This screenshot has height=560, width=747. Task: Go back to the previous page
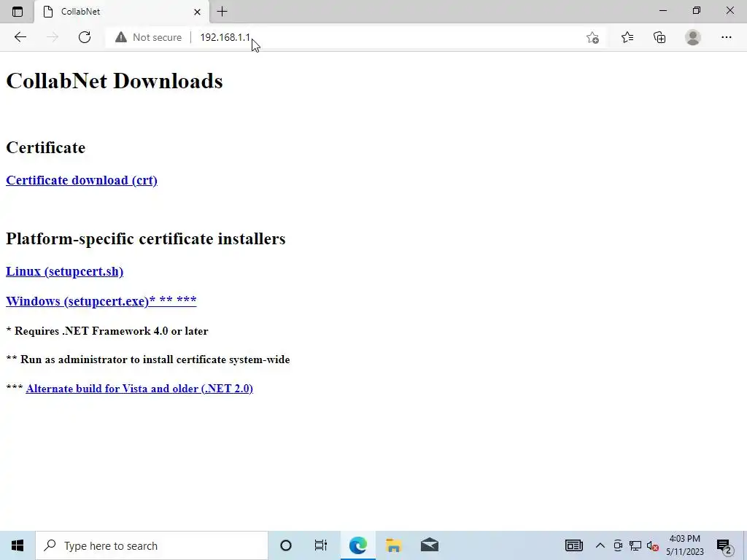[20, 37]
